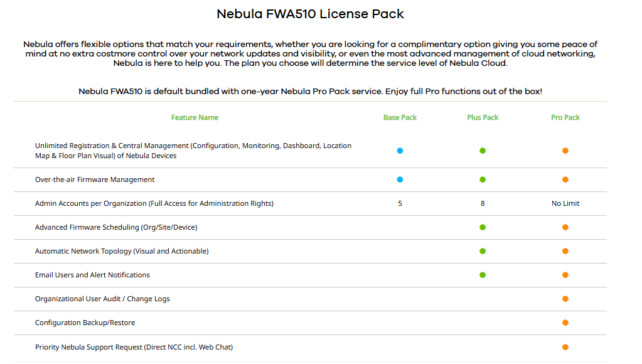
Task: Click Pro Pack orange dot for Unlimited Registration
Action: click(x=565, y=151)
